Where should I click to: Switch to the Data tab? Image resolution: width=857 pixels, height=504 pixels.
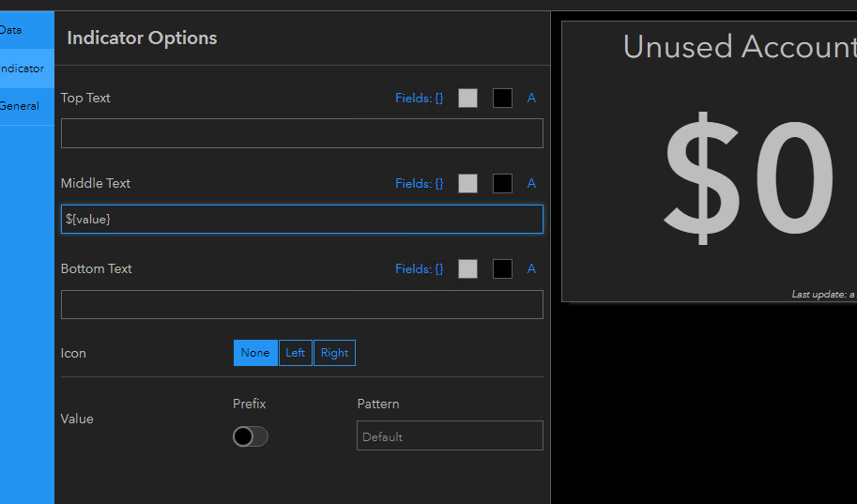click(x=11, y=30)
